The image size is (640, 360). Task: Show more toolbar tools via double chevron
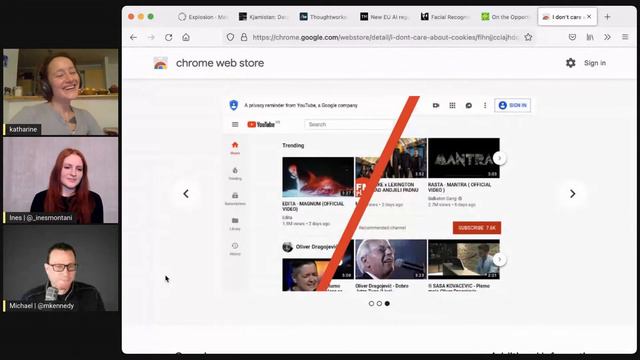[x=607, y=37]
